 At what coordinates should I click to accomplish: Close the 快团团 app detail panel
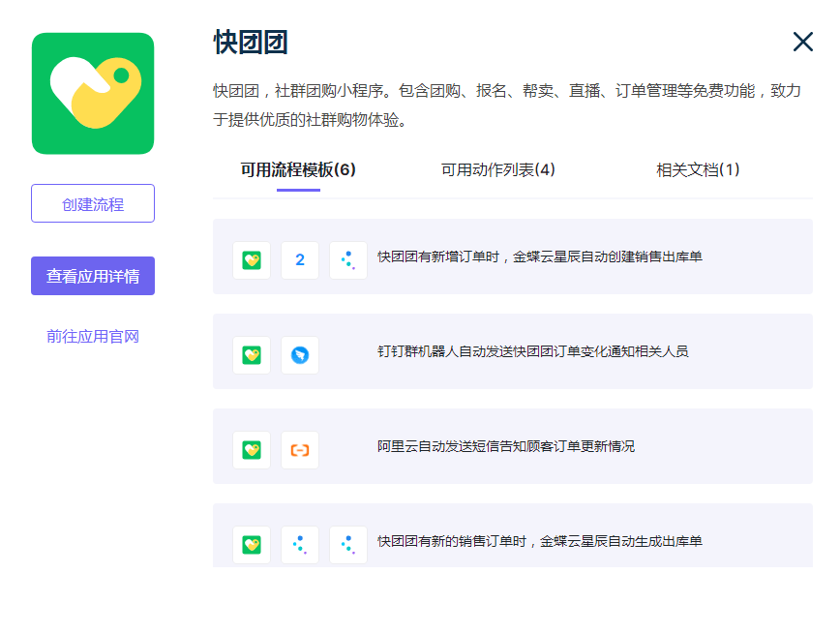[x=802, y=42]
